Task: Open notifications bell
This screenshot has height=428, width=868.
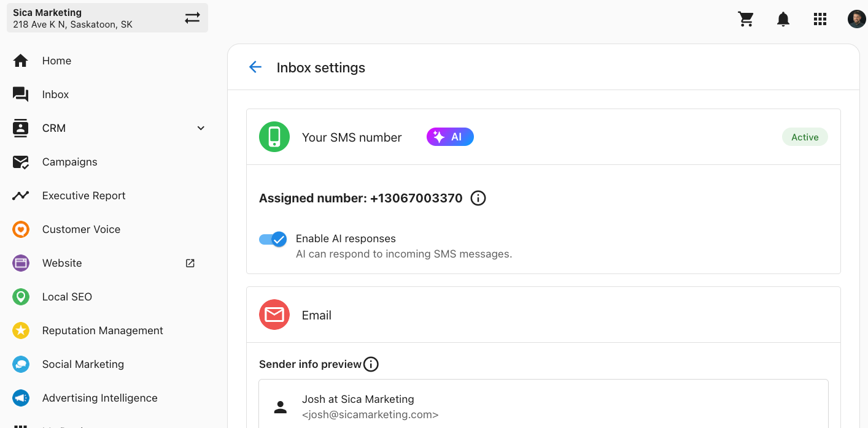Action: (x=783, y=19)
